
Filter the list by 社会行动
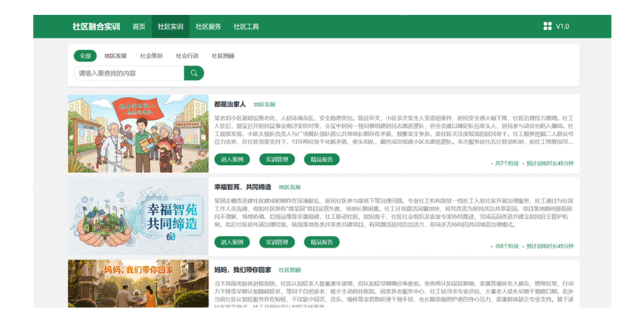tap(187, 55)
